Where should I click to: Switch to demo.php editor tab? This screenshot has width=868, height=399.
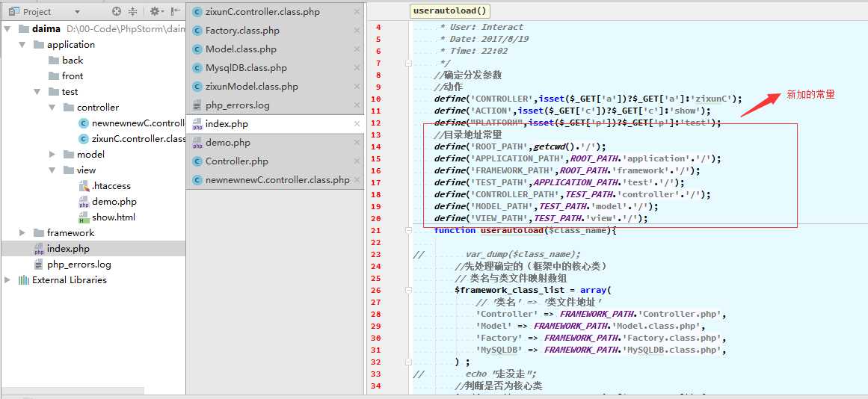point(228,143)
